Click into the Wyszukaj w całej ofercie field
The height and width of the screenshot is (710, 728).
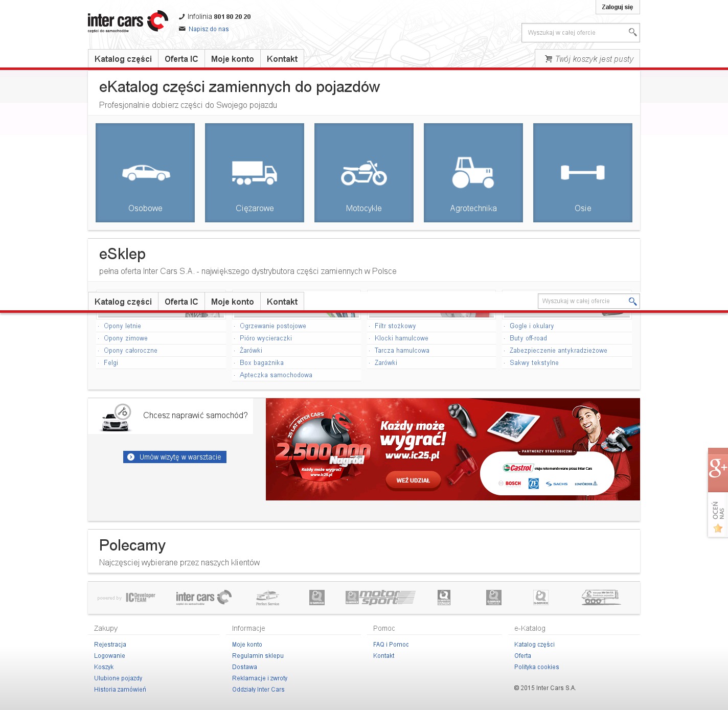pos(575,33)
